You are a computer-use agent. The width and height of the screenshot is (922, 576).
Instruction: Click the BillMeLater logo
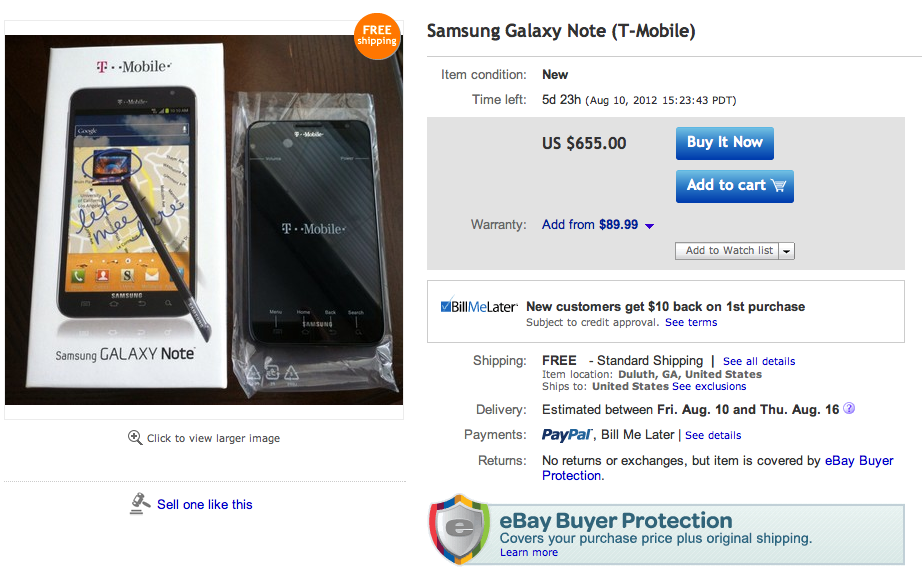pos(479,307)
